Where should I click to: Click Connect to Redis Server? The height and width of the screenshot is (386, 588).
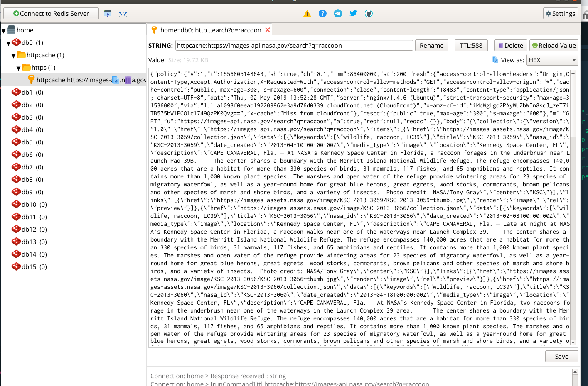(51, 13)
